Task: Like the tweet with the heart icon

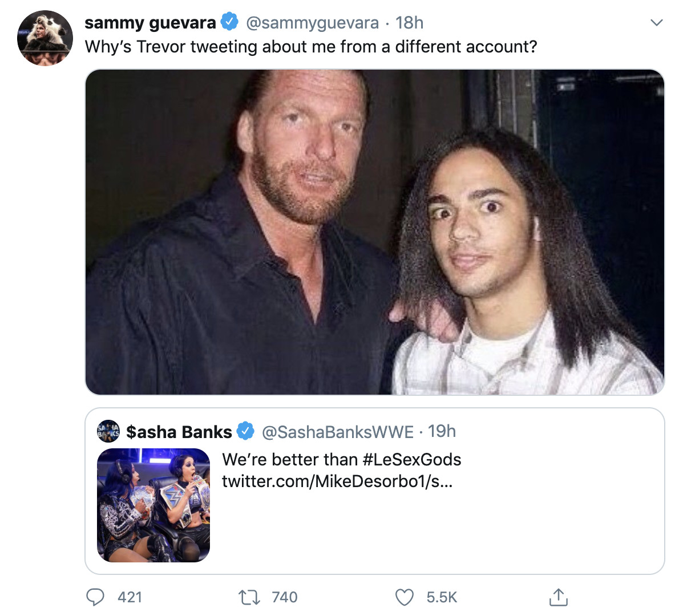Action: pos(404,597)
